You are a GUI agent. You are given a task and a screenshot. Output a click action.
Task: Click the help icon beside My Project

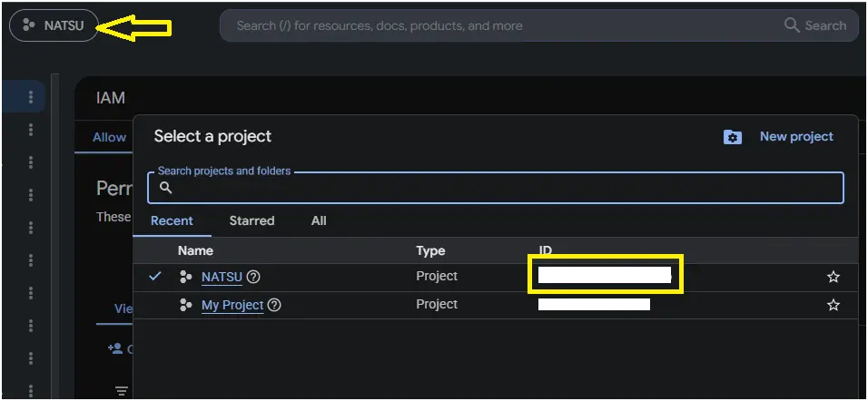pyautogui.click(x=274, y=305)
